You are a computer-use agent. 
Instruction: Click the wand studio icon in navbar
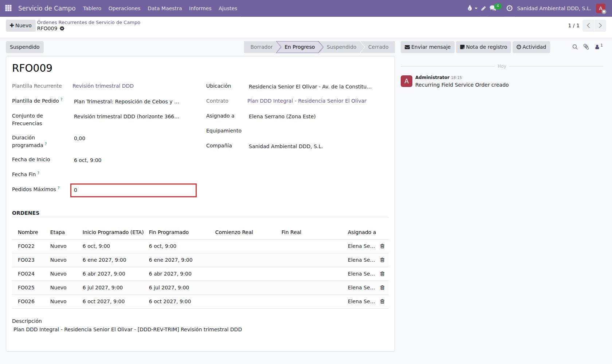(x=483, y=8)
